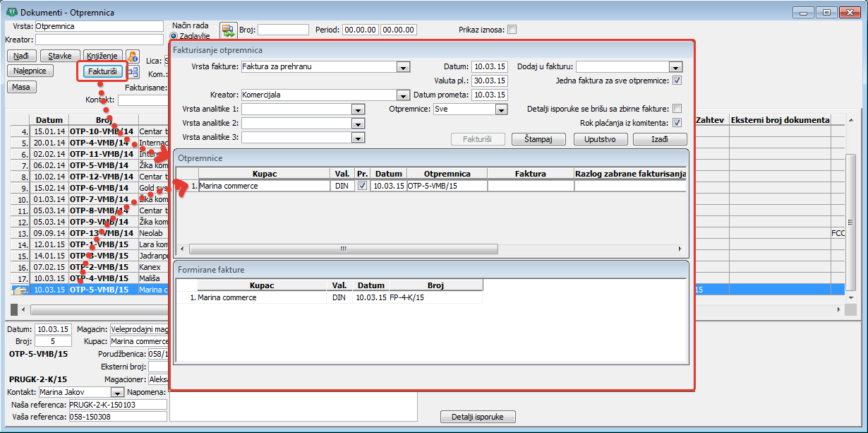Click the hierarchy diagram icon next to Fakturiši

[x=133, y=71]
